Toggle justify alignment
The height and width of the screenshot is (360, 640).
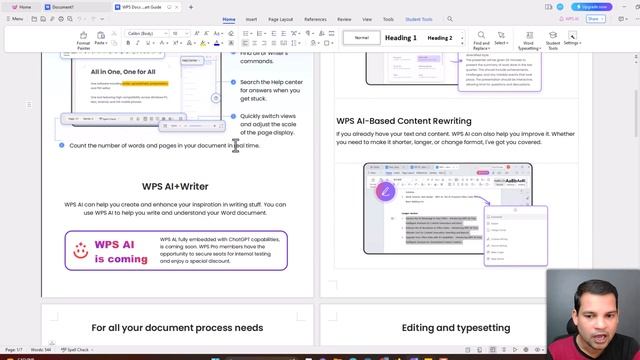tap(273, 43)
